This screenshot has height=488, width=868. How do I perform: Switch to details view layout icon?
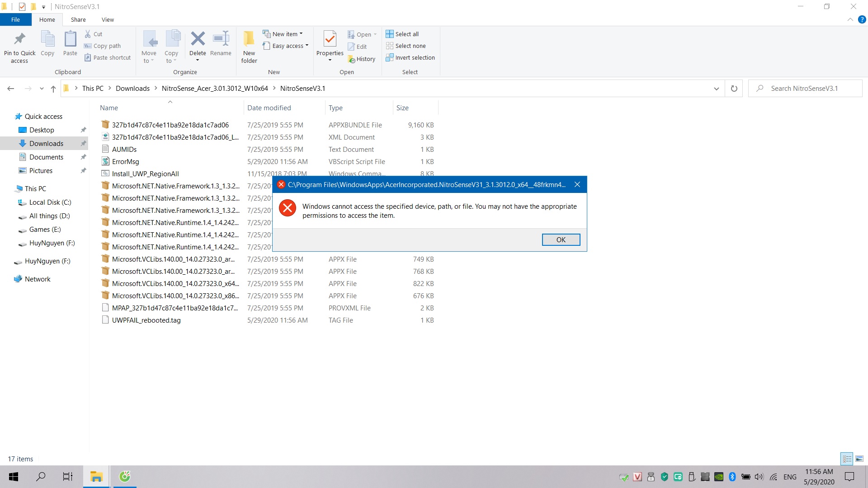click(847, 459)
